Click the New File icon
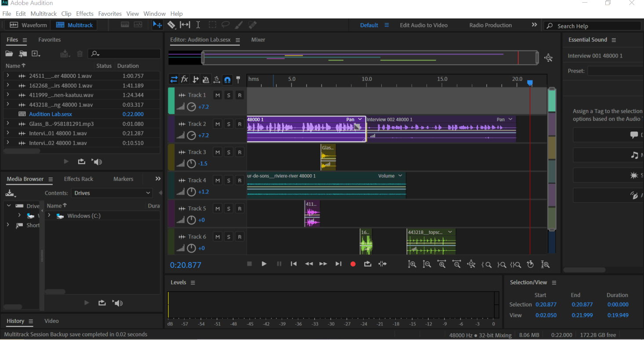The height and width of the screenshot is (340, 644). click(x=36, y=54)
